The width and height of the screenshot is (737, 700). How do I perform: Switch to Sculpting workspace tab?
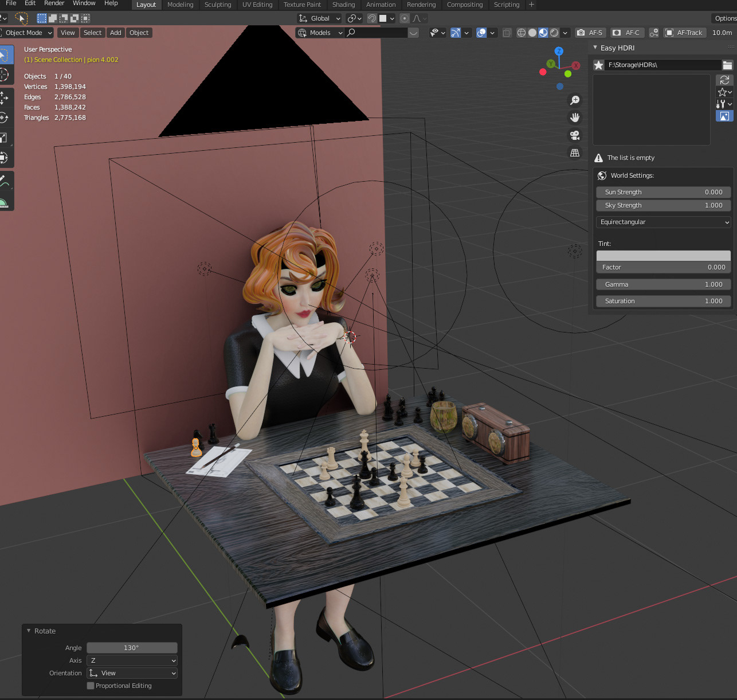click(x=218, y=5)
